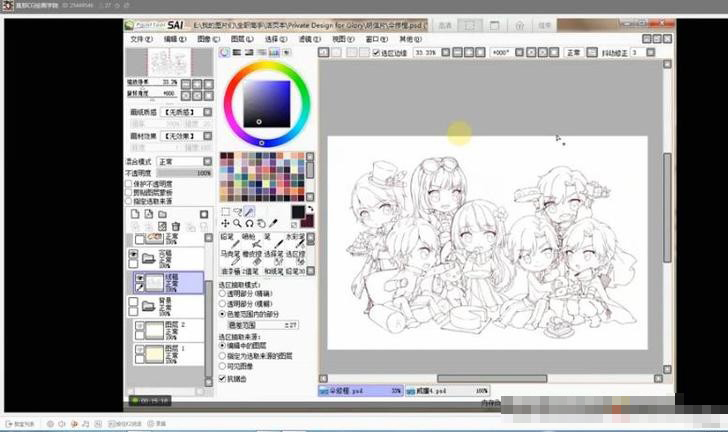This screenshot has height=432, width=728.
Task: Select 透明部分(模糊) radio option
Action: (222, 304)
